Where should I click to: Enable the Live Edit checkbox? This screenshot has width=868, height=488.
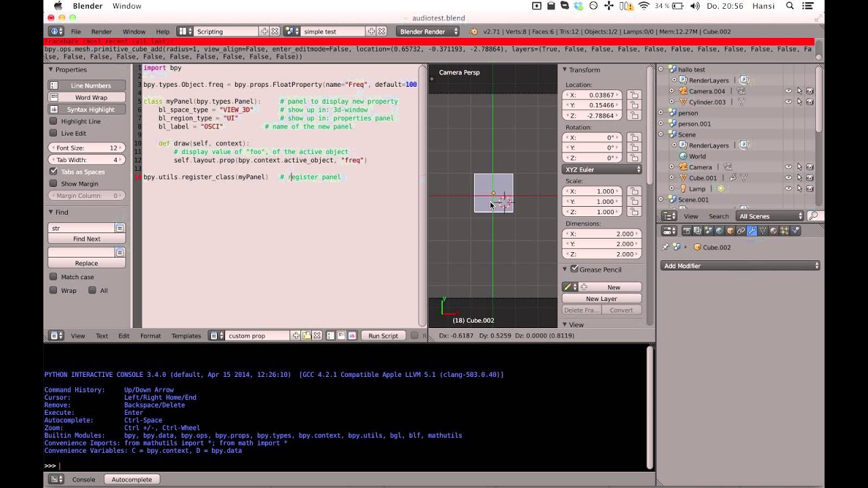click(x=54, y=134)
